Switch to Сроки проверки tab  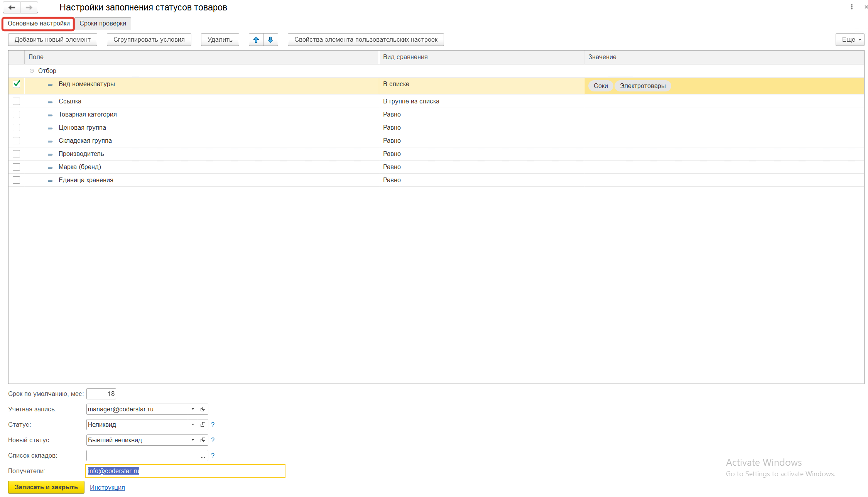point(103,23)
